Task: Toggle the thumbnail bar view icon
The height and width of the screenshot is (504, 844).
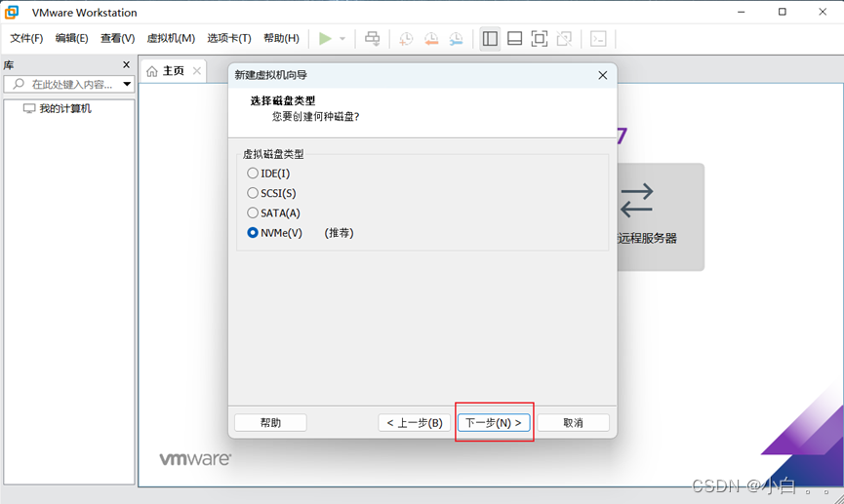Action: click(x=514, y=39)
